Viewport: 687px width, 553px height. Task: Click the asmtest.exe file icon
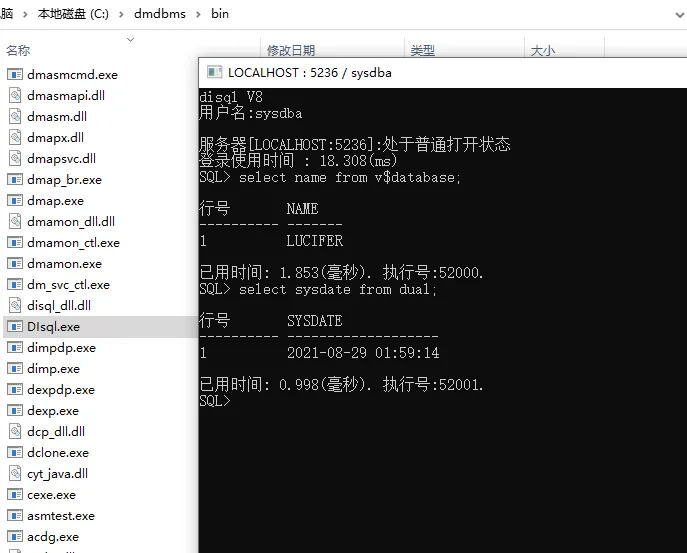[15, 515]
